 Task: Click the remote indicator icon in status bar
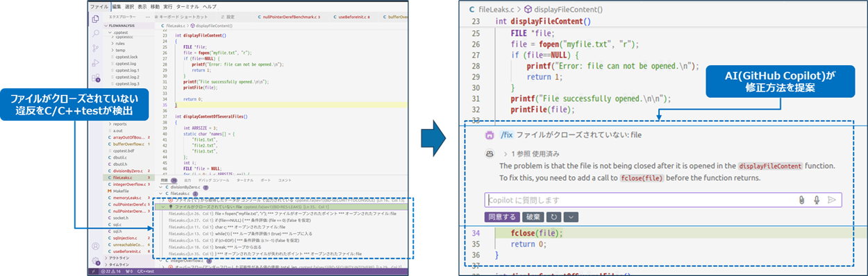93,271
